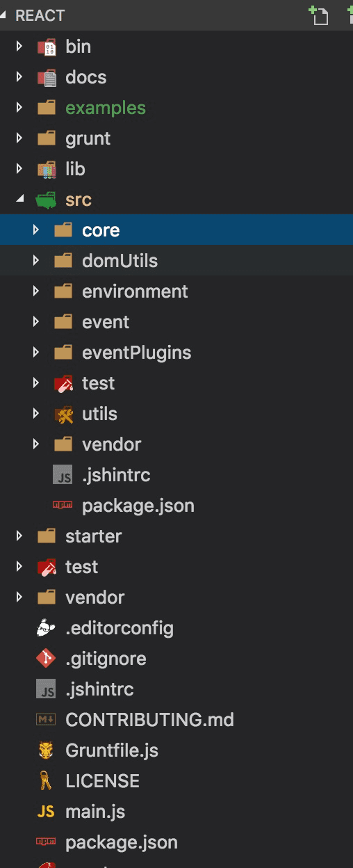The height and width of the screenshot is (868, 353).
Task: Select the core folder
Action: coord(176,230)
